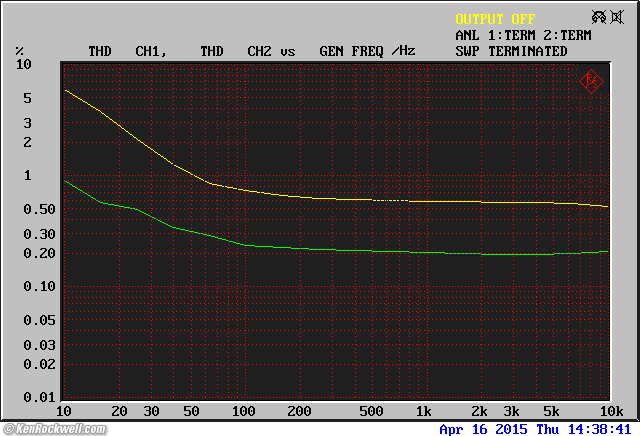Click the X-axis label 3k
Image resolution: width=640 pixels, height=436 pixels.
(x=511, y=411)
